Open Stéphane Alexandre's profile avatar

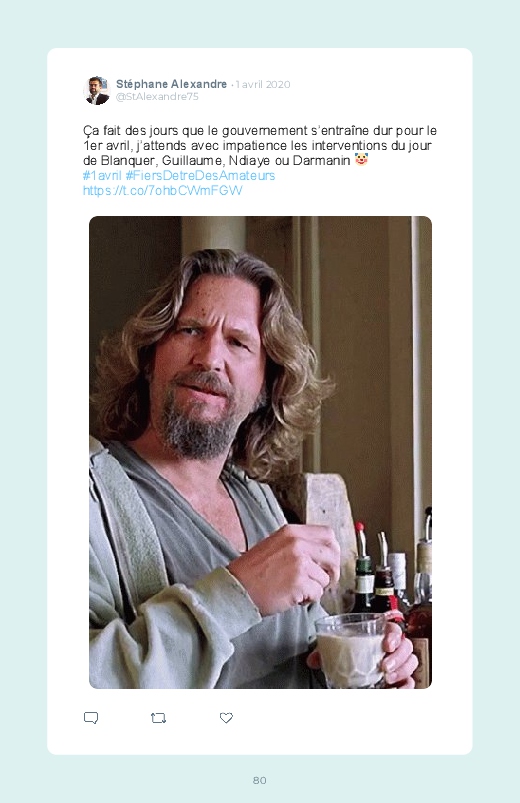pos(96,90)
